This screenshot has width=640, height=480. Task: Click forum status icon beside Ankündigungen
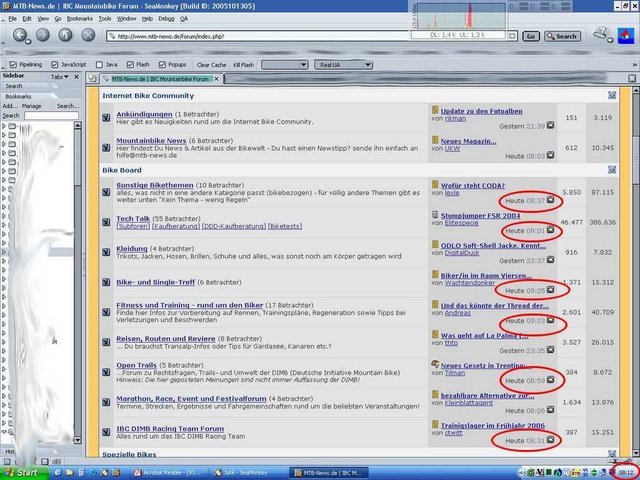106,118
